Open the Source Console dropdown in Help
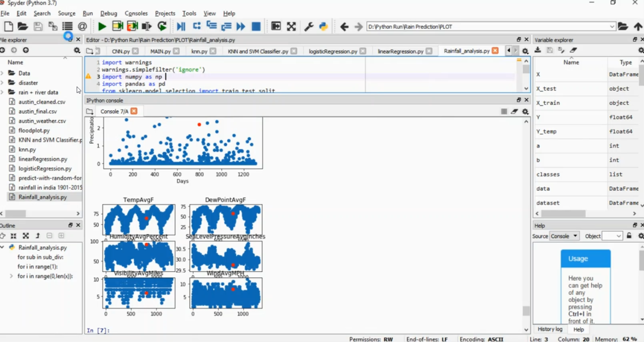This screenshot has width=644, height=342. click(x=564, y=236)
